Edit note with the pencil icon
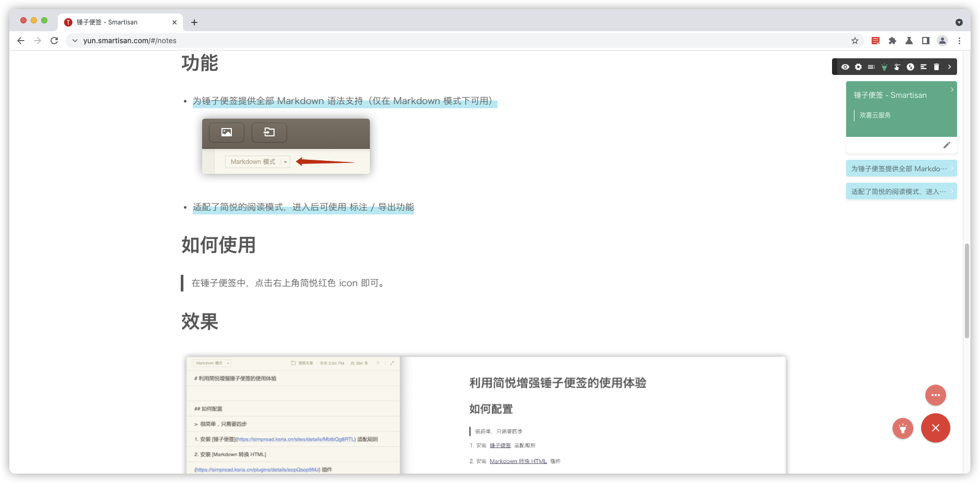 coord(947,145)
